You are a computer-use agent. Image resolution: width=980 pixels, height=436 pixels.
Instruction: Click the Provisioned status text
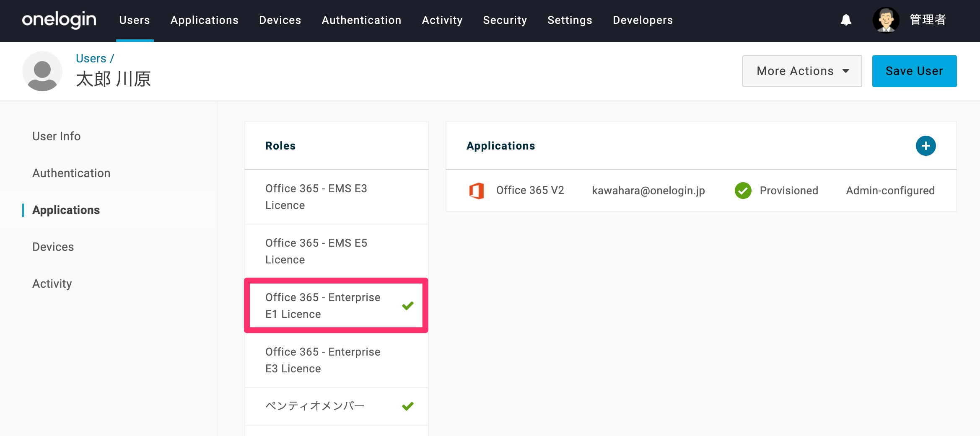click(x=788, y=191)
